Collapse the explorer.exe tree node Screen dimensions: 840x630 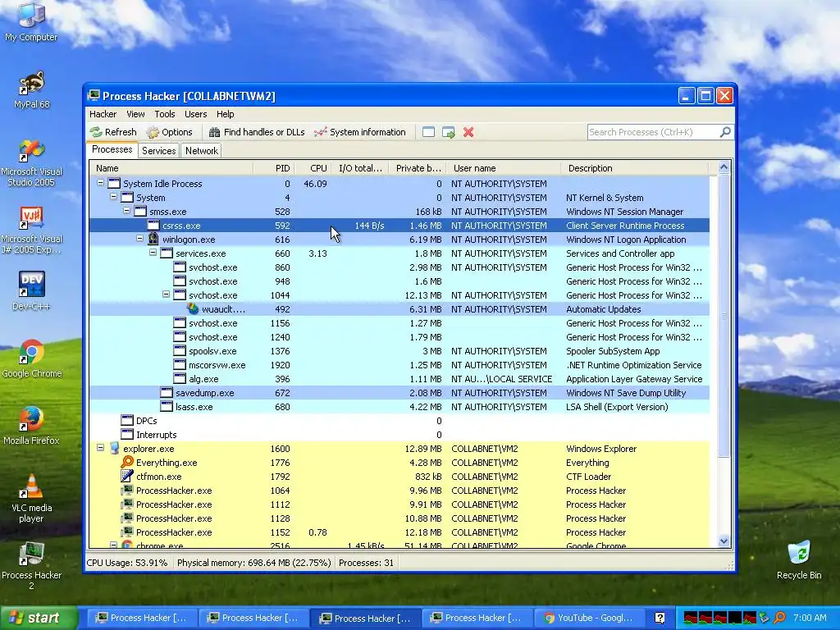pyautogui.click(x=100, y=447)
